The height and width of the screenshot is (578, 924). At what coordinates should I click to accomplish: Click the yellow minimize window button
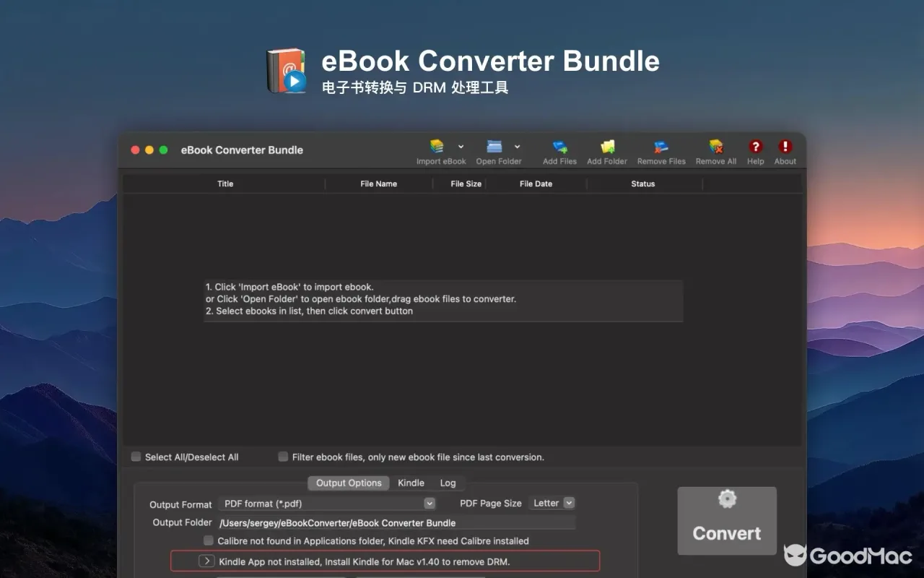tap(149, 150)
